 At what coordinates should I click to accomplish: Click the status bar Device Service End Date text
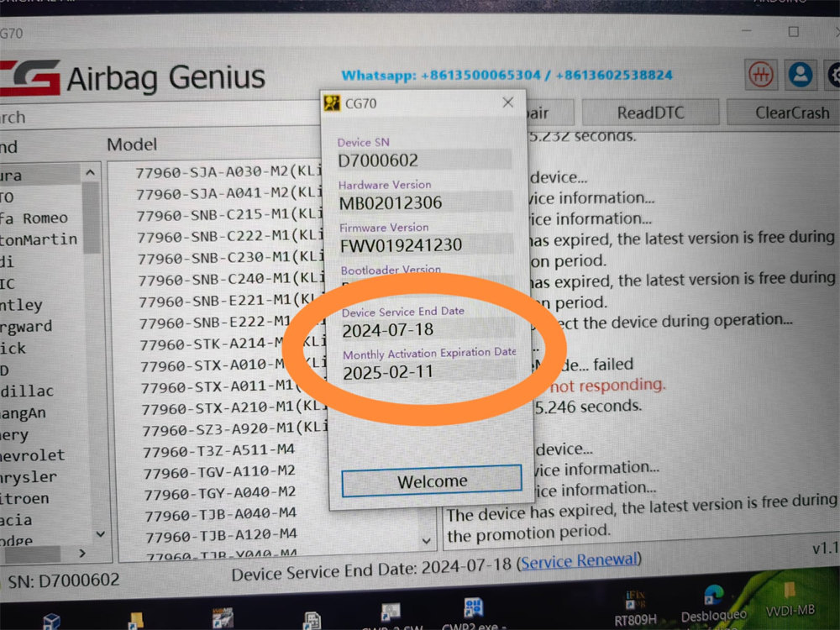tap(371, 570)
